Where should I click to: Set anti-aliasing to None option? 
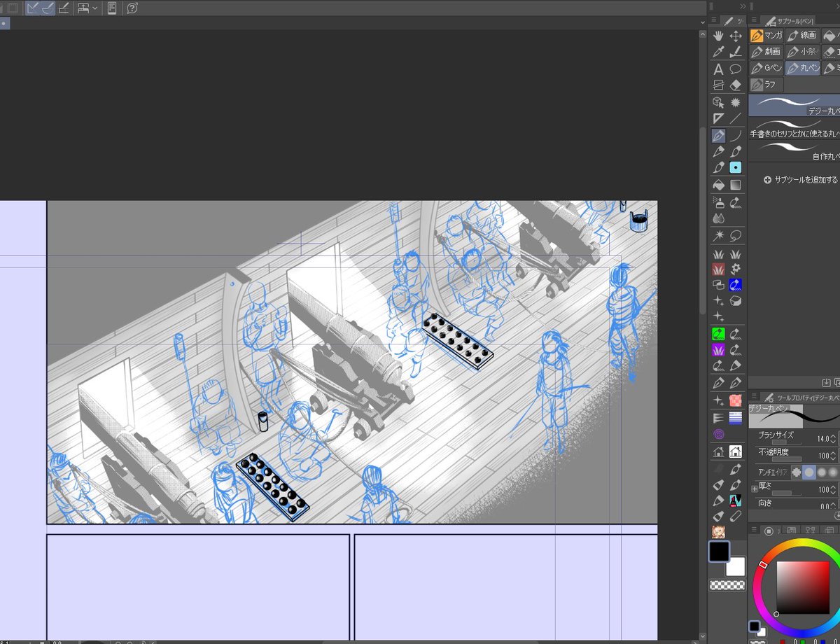point(796,472)
